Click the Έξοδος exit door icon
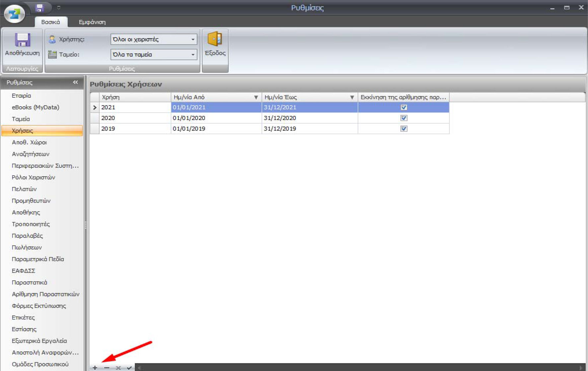The image size is (588, 371). [x=215, y=39]
